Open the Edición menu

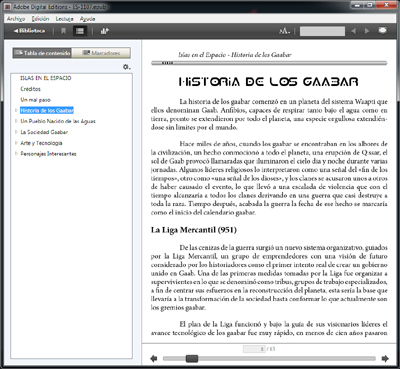click(40, 19)
